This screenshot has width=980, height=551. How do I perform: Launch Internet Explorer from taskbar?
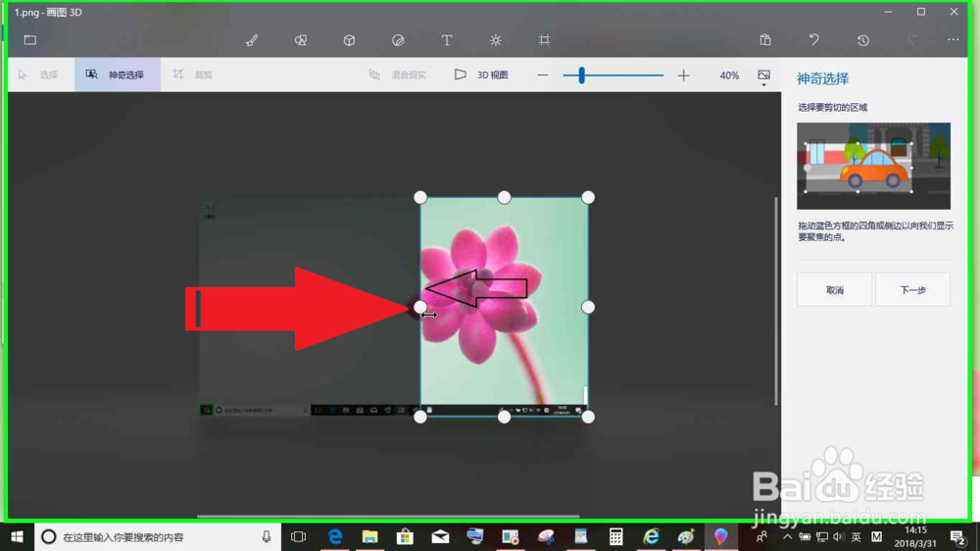652,536
